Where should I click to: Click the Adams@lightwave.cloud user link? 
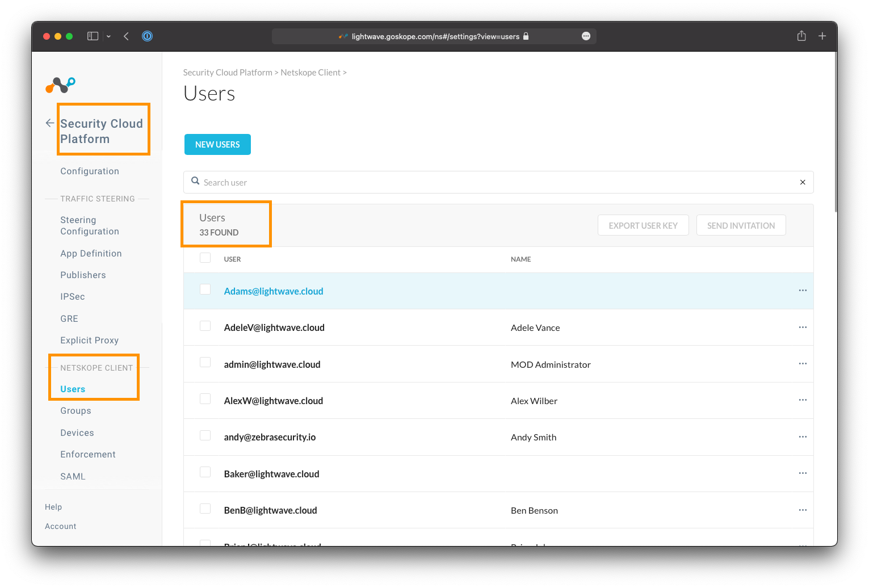point(274,291)
